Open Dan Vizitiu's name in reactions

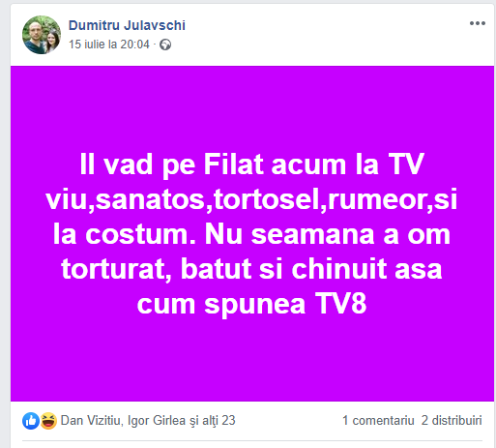coord(90,421)
